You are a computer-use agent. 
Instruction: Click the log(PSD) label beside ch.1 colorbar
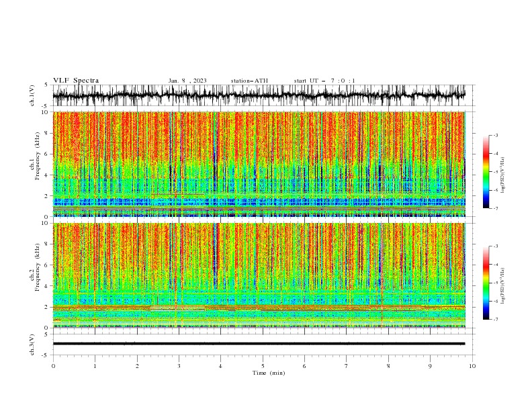click(x=502, y=175)
